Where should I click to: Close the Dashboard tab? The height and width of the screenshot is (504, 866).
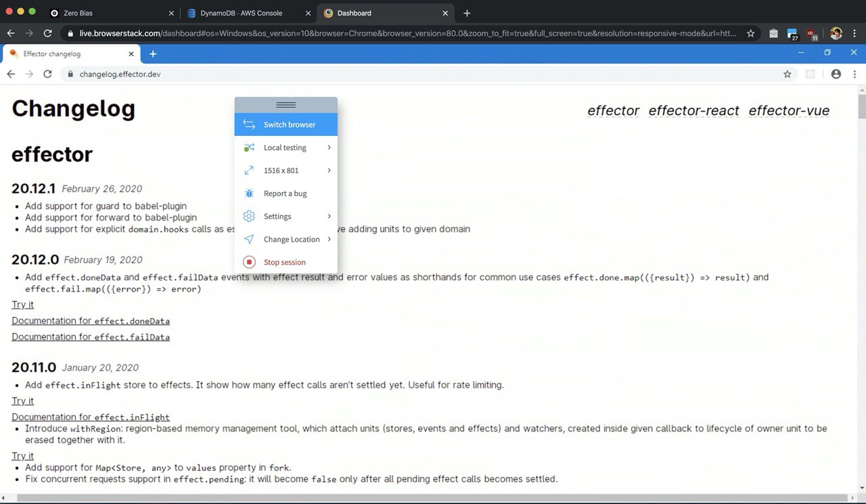coord(445,13)
